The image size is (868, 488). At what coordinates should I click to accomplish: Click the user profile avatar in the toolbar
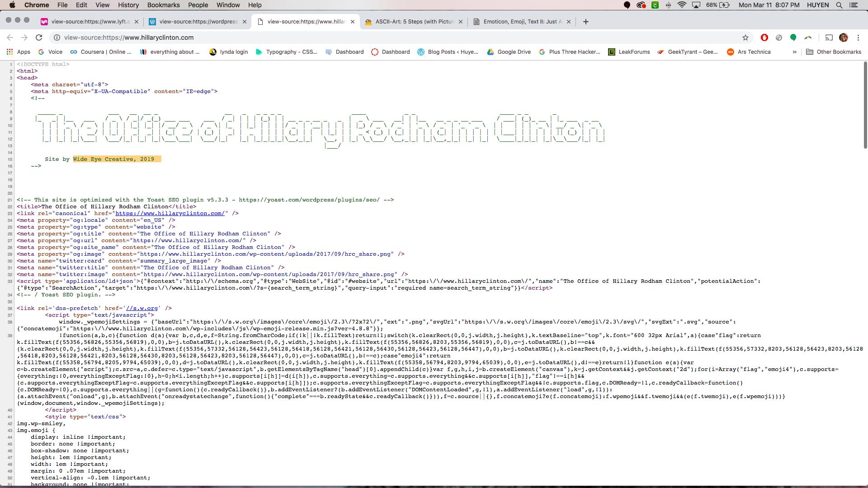[x=843, y=38]
